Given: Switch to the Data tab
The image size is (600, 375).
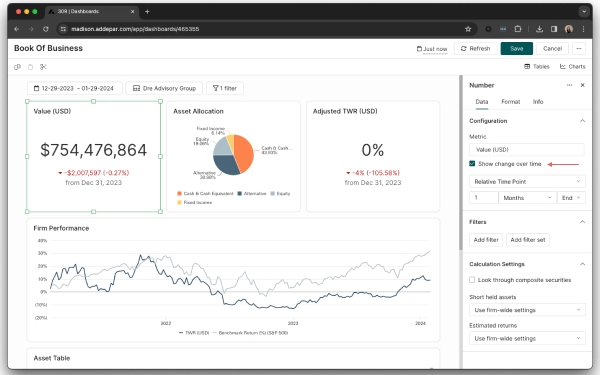Looking at the screenshot, I should pos(482,102).
